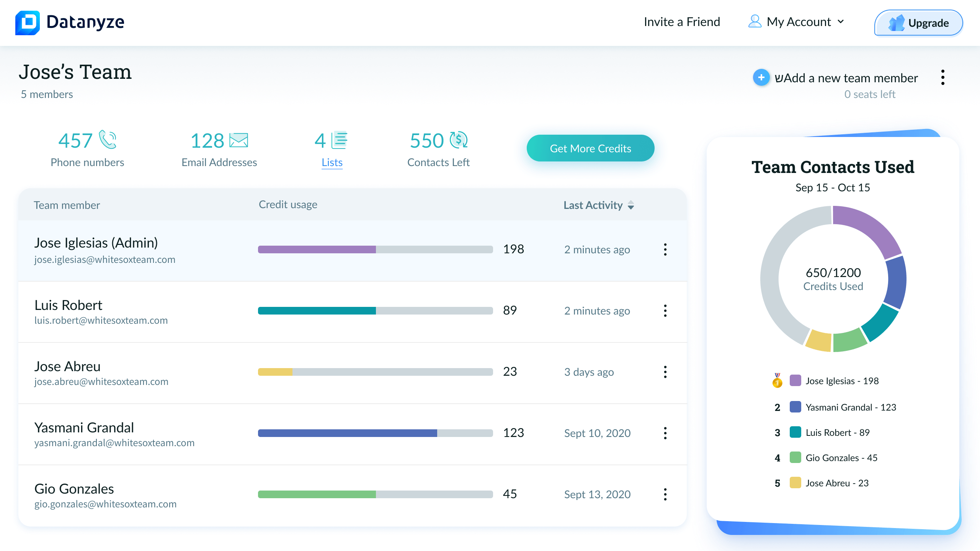Click 'Sep 15 - Oct 15' date range

pos(833,187)
